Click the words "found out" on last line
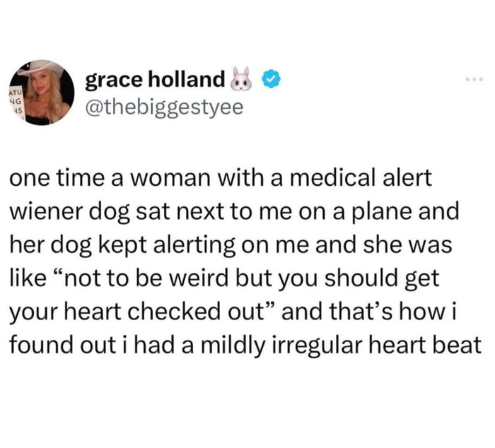Viewport: 495px width, 448px height. 56,344
